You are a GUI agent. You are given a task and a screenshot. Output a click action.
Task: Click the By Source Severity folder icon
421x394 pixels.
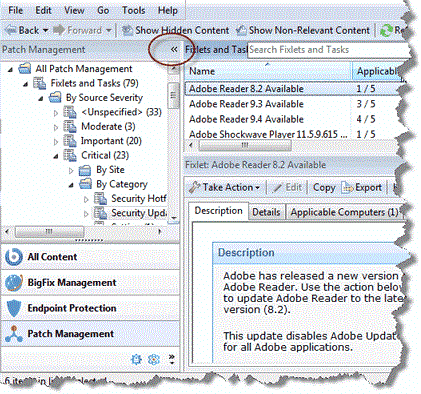pos(55,98)
